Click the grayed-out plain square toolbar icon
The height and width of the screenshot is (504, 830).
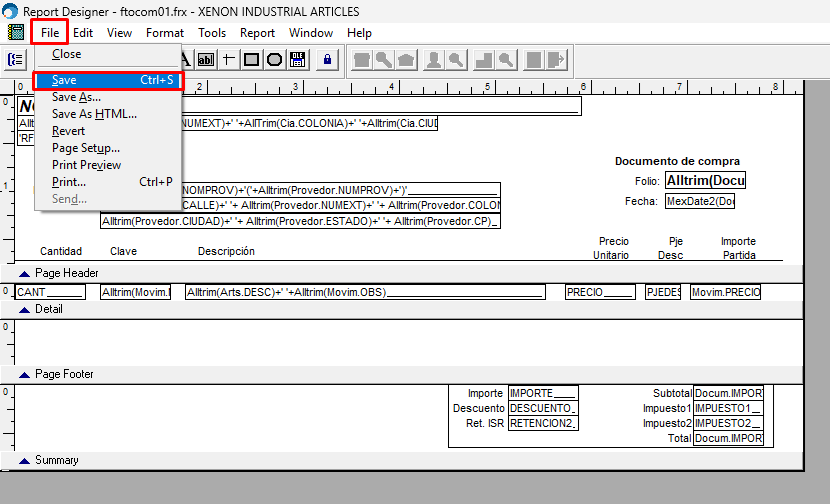534,60
